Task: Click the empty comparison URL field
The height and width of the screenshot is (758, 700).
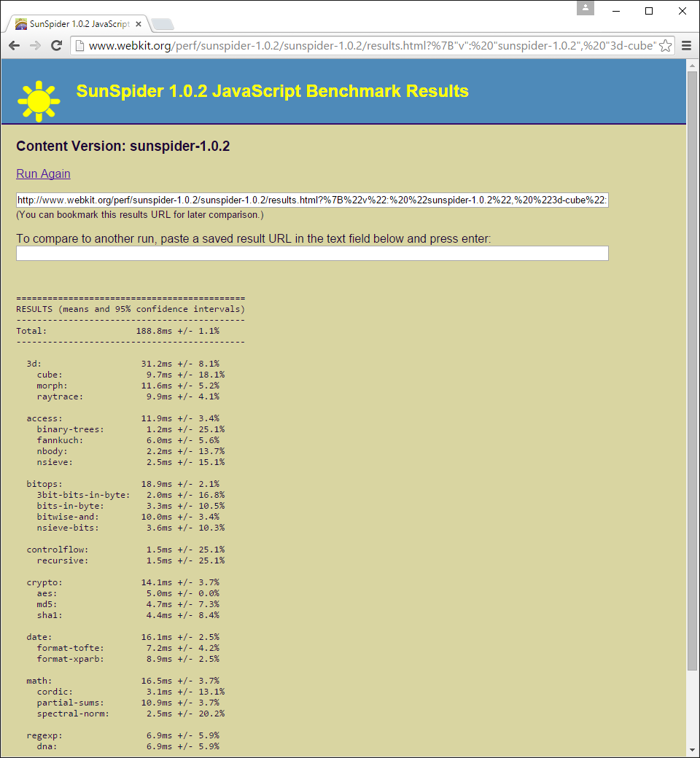Action: click(312, 254)
